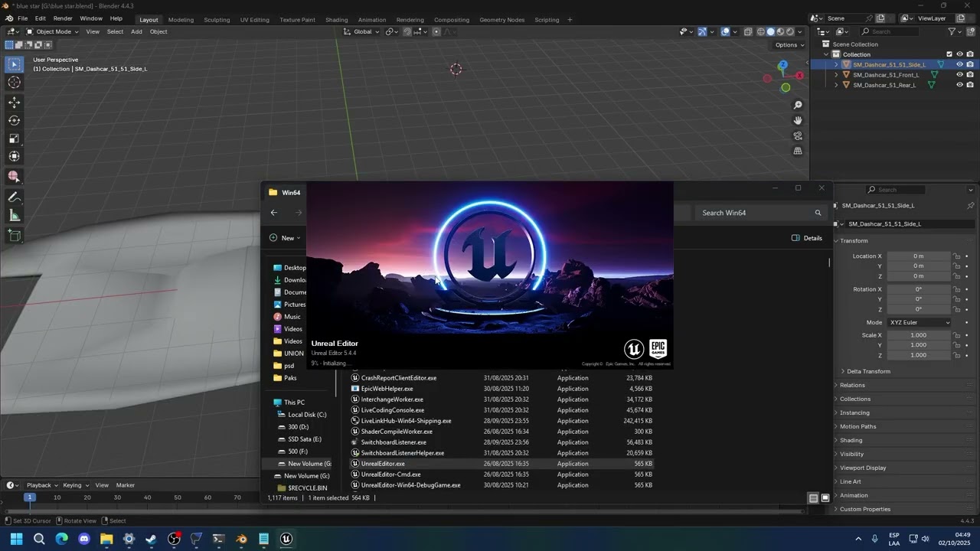Viewport: 980px width, 551px height.
Task: Open Steam from the taskbar
Action: click(152, 539)
